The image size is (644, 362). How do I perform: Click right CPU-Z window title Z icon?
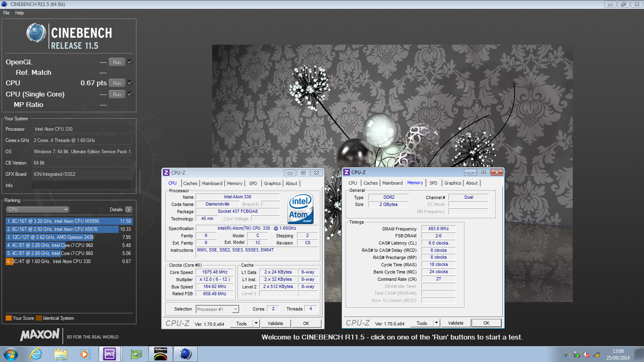point(347,172)
